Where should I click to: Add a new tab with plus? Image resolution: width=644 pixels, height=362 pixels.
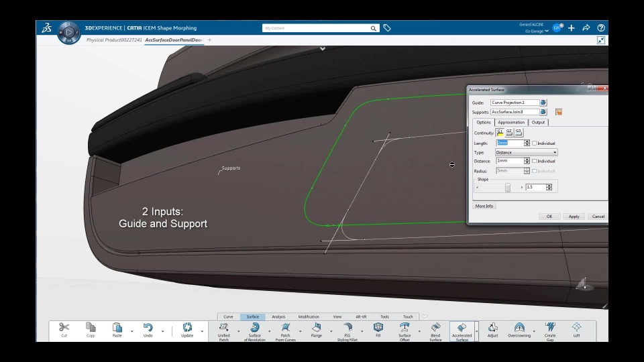coord(209,40)
